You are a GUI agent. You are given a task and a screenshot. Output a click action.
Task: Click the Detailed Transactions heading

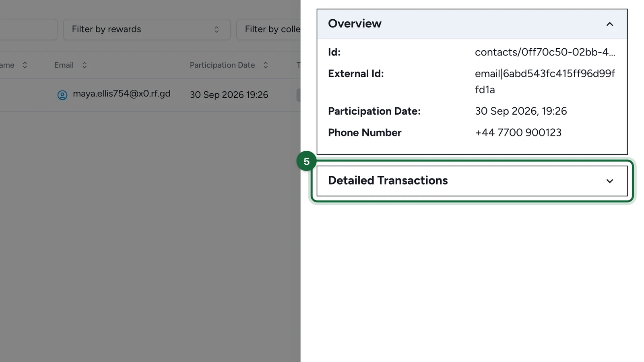[x=388, y=181]
